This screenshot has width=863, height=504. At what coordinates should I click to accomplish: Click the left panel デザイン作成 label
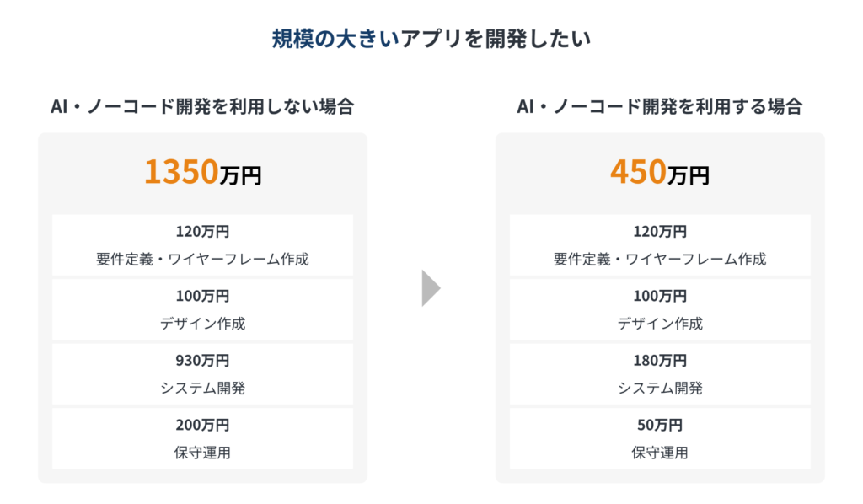[x=202, y=324]
